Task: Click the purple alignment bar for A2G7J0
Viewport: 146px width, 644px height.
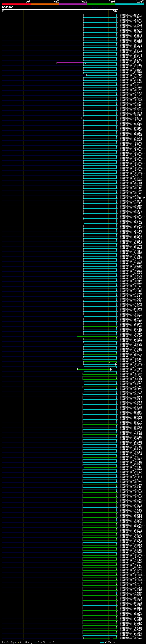Action: click(x=71, y=63)
